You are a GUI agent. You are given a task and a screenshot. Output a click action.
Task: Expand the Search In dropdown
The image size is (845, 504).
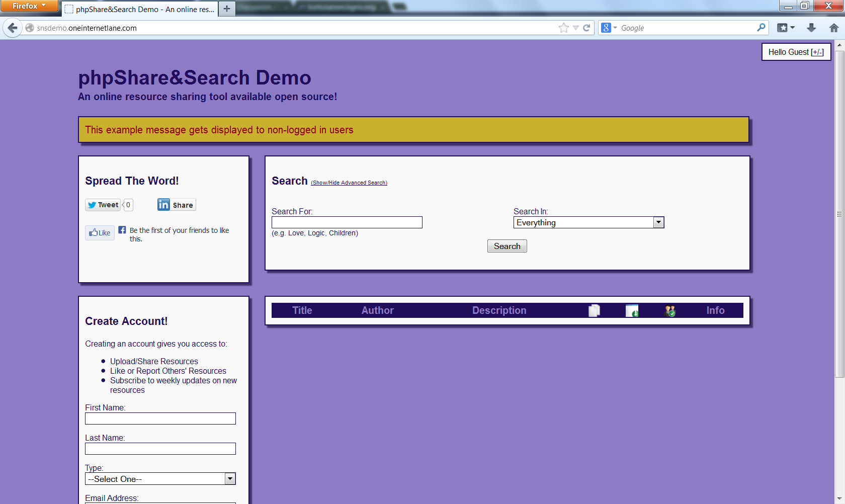658,222
